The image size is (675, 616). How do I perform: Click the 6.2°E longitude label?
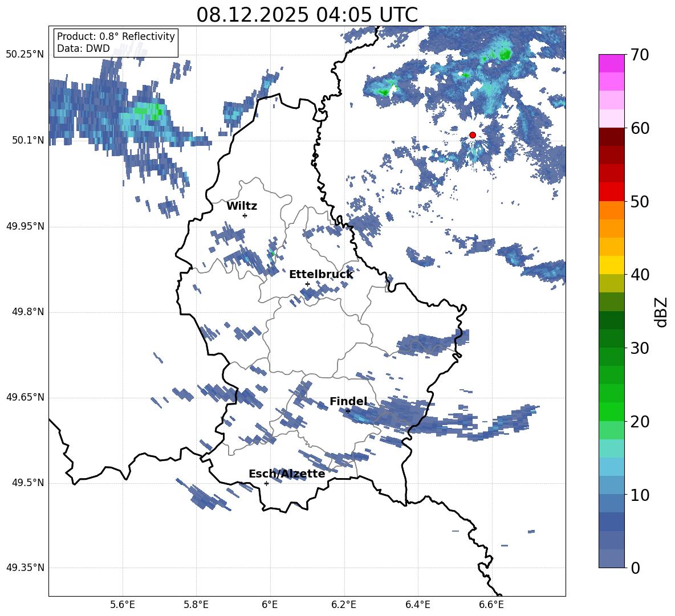pyautogui.click(x=344, y=605)
